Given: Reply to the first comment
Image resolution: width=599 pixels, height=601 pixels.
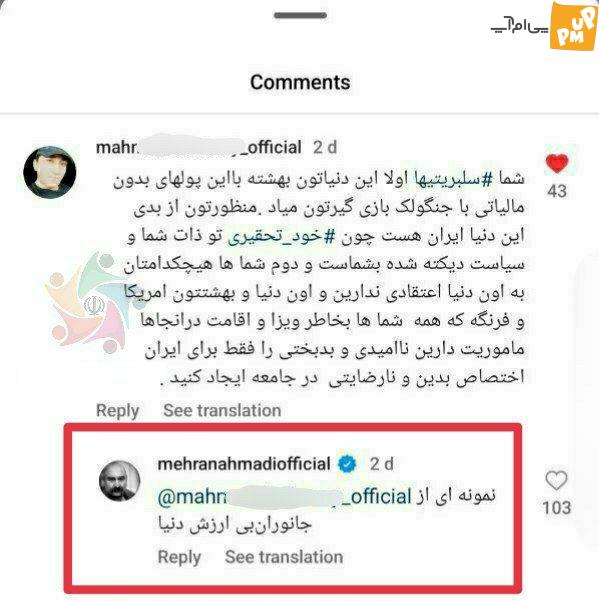Looking at the screenshot, I should (x=118, y=411).
